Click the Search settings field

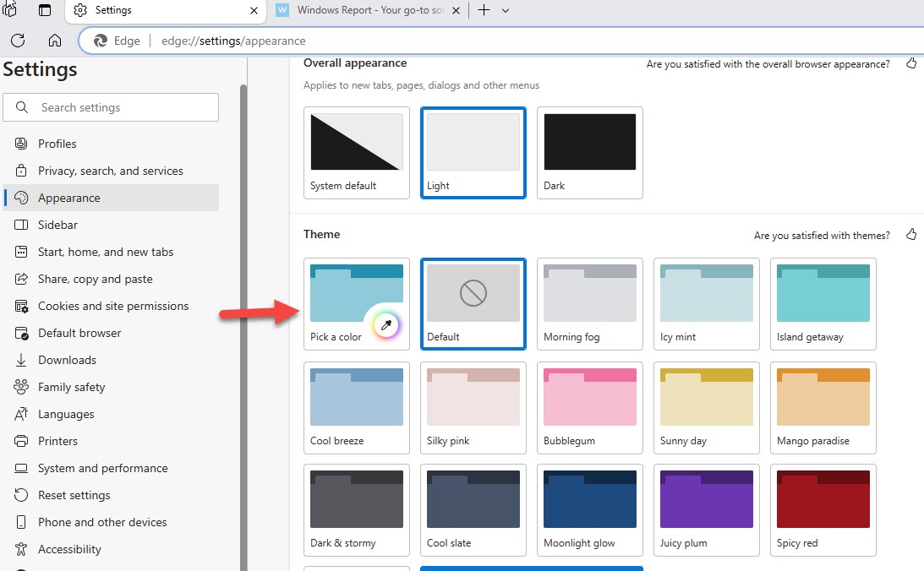111,107
